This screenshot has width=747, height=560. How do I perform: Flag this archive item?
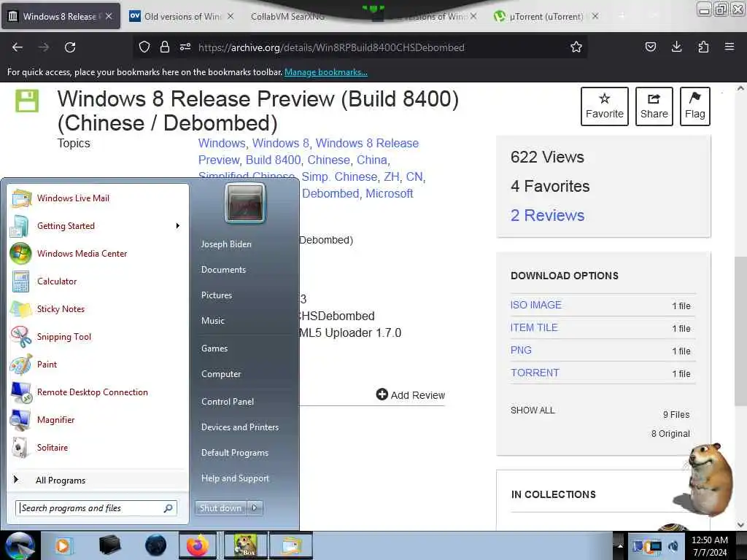point(694,106)
